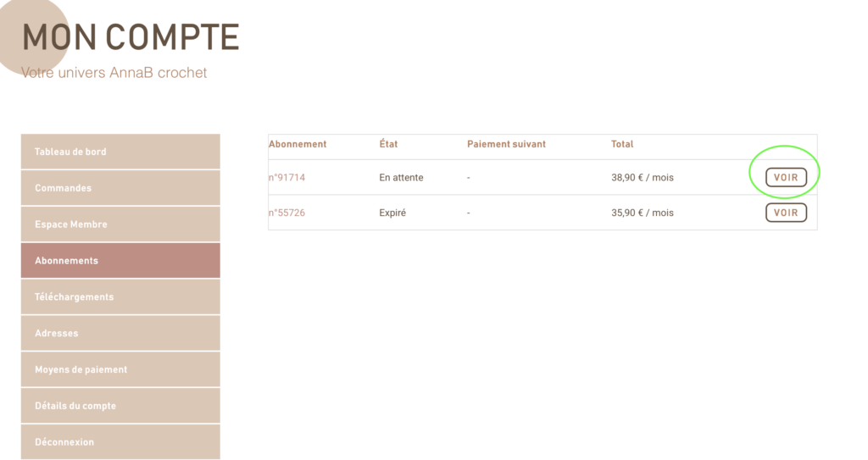Open the Tableau de bord menu item
Screen dimensions: 868x460
point(120,152)
